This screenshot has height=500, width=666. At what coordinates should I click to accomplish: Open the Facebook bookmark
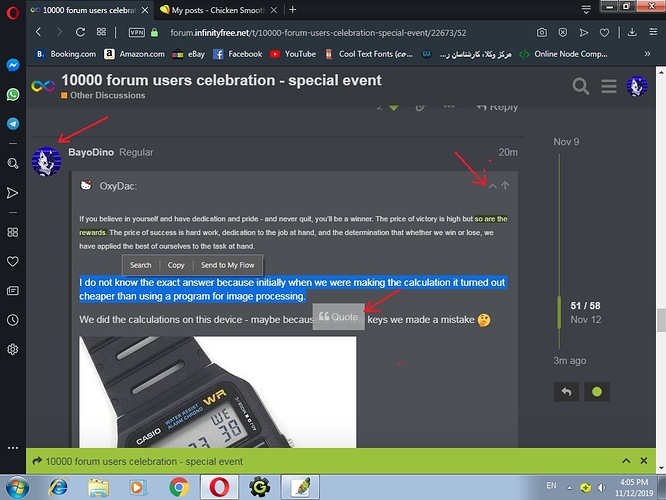click(x=238, y=54)
